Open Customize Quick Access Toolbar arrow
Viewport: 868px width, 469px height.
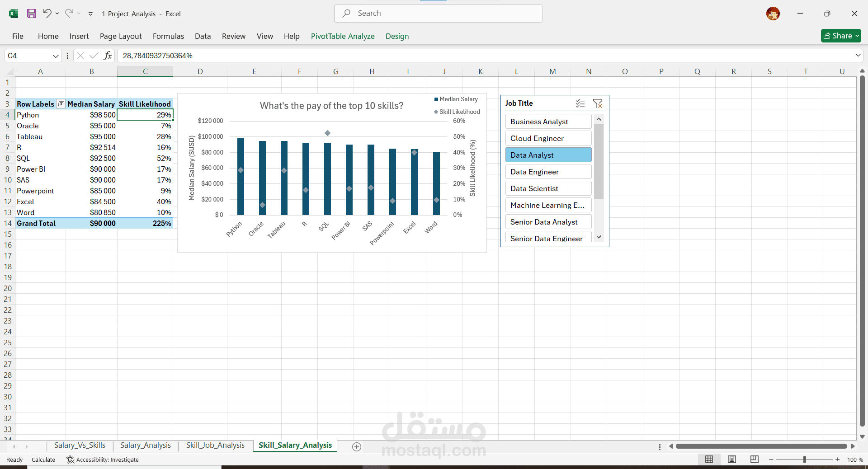pyautogui.click(x=90, y=14)
